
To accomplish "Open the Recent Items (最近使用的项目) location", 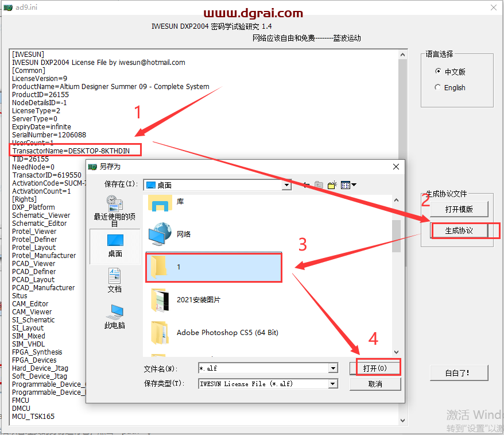I will (115, 210).
